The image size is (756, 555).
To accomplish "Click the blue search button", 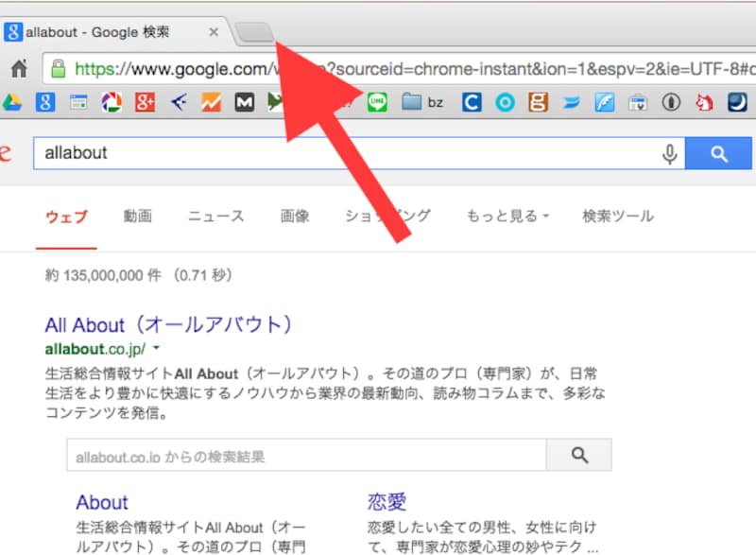I will point(719,154).
